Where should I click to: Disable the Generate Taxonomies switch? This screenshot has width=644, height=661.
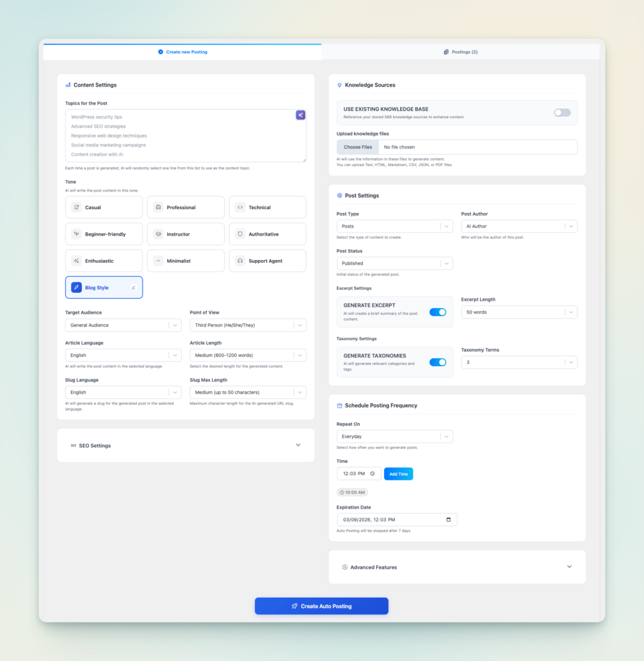tap(438, 362)
